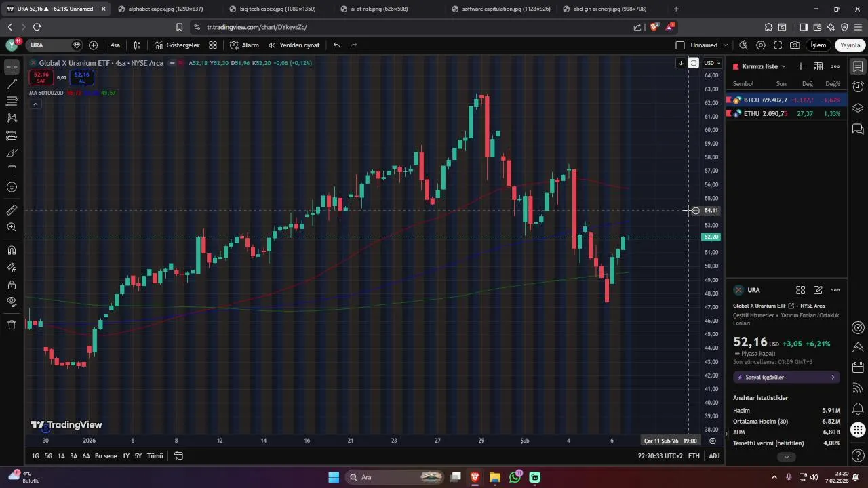Select the BTCU watchlist row
The width and height of the screenshot is (868, 488).
(x=787, y=100)
